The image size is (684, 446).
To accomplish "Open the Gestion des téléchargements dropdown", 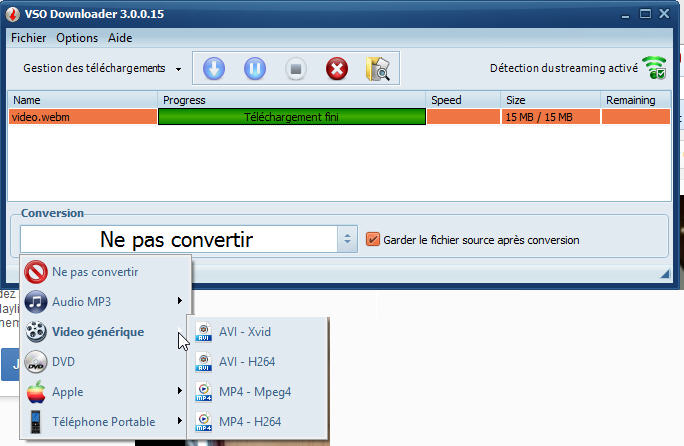I will [x=178, y=69].
